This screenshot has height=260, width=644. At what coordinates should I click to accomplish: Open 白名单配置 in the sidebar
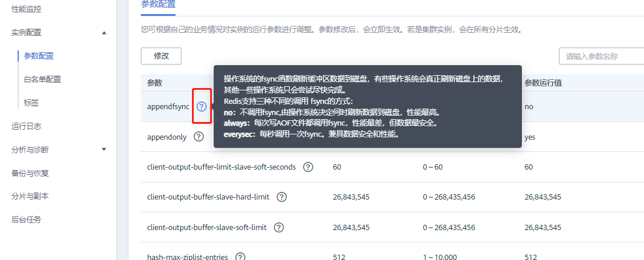click(42, 79)
